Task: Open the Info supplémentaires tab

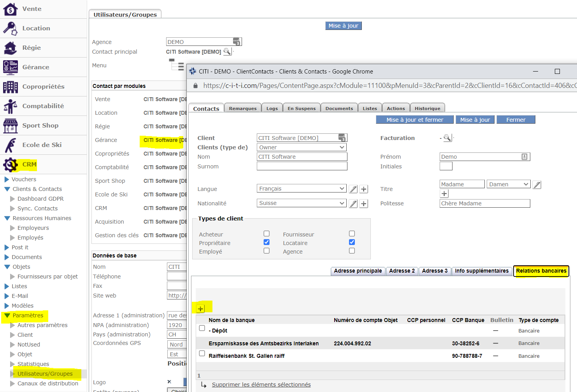Action: click(x=482, y=271)
